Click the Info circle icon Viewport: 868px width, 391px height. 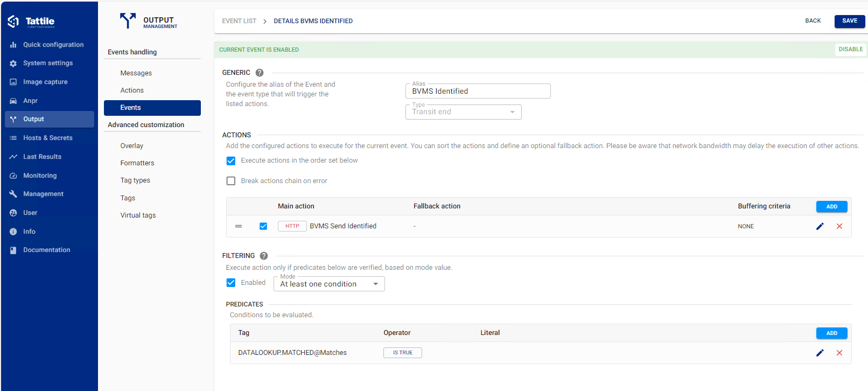tap(13, 232)
